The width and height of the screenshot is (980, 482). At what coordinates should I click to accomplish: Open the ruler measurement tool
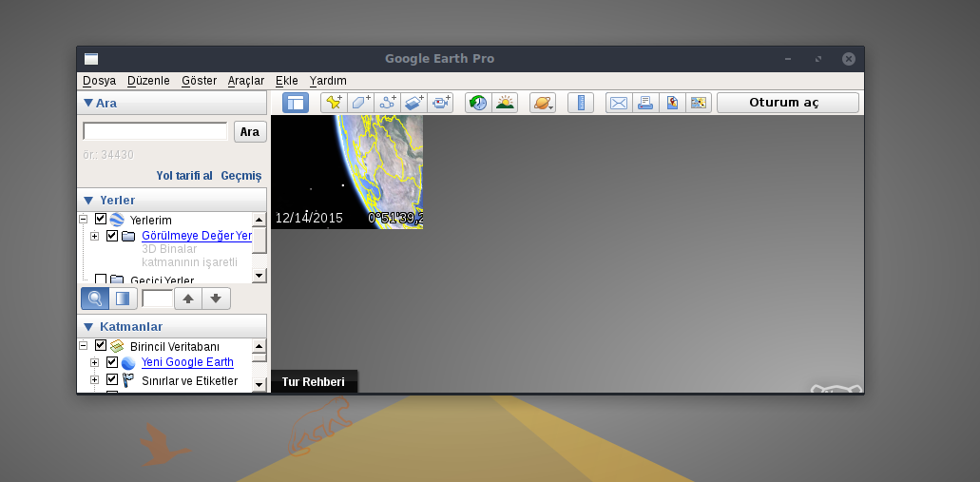pyautogui.click(x=581, y=103)
